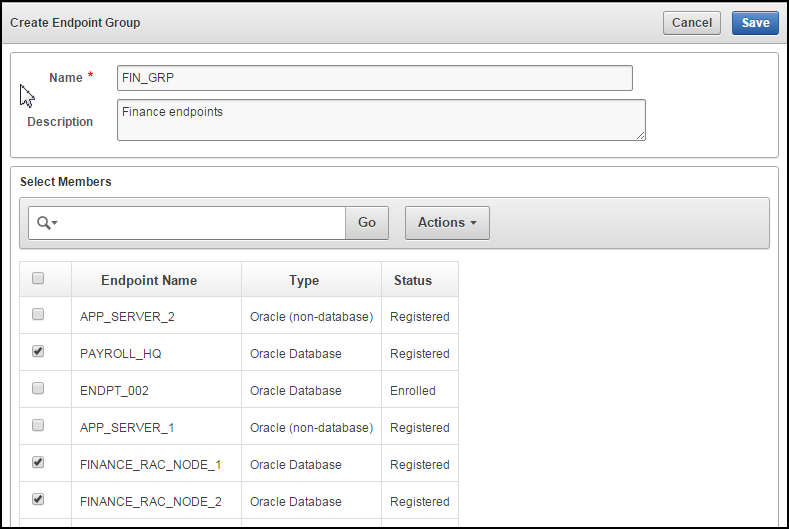Uncheck the PAYROLL_HQ endpoint checkbox

(38, 351)
